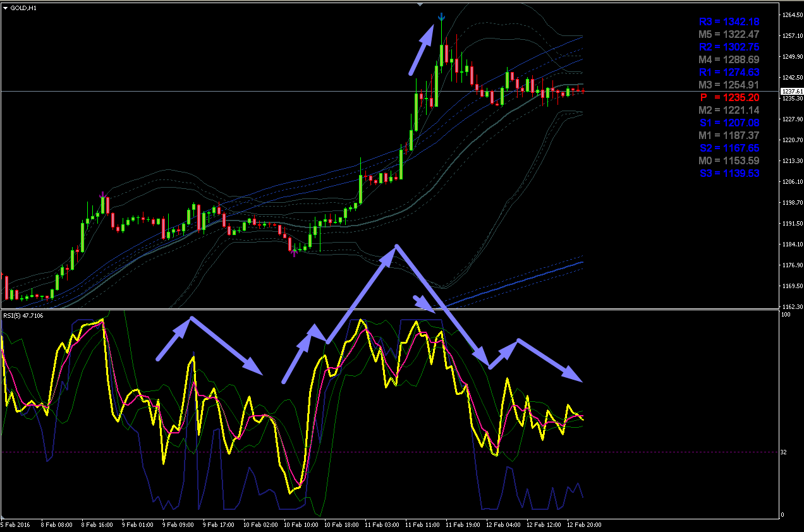Click the 12 Feb 20:00 time axis label

click(x=585, y=524)
